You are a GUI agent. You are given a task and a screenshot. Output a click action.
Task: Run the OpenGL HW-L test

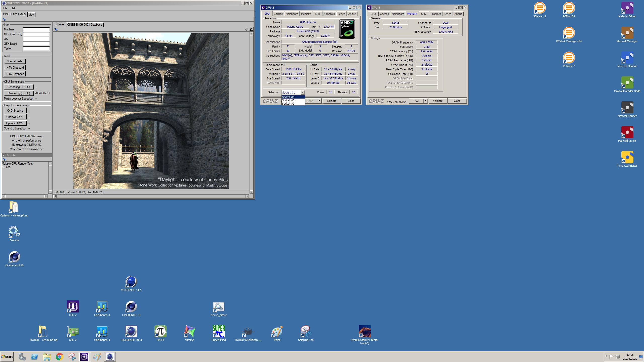(15, 123)
